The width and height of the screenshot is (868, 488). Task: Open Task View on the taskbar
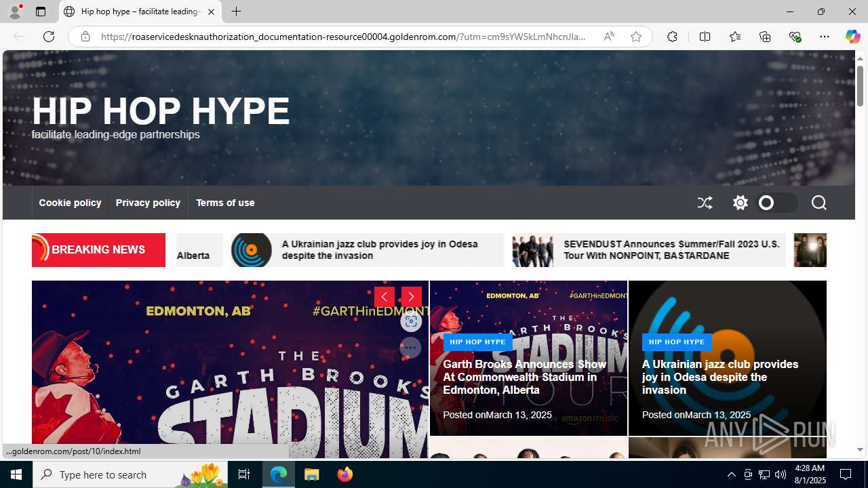(244, 474)
